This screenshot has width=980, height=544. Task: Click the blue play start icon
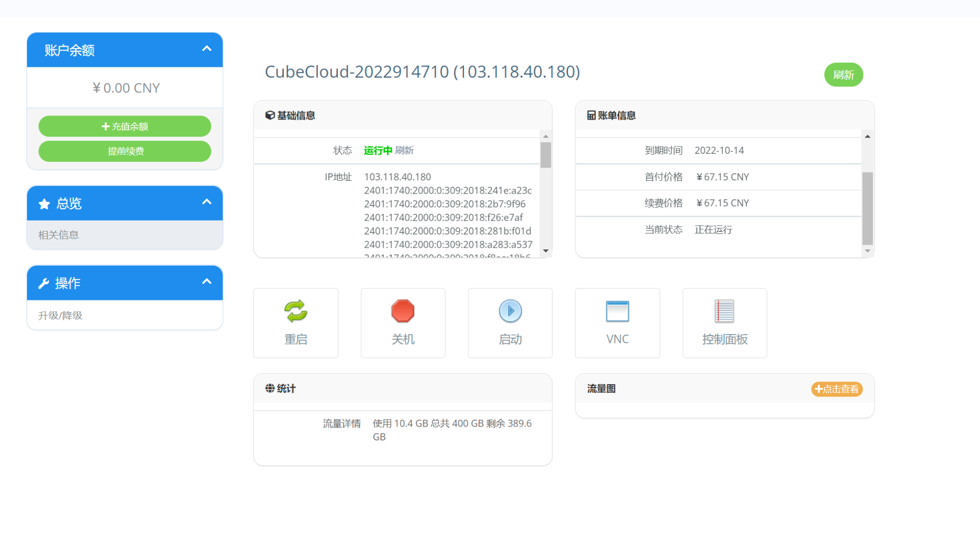[510, 311]
